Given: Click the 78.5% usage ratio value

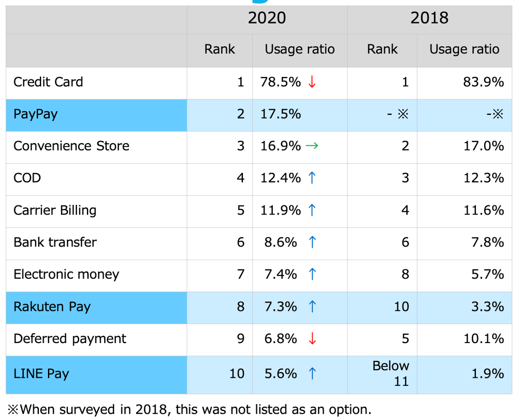Looking at the screenshot, I should coord(281,82).
